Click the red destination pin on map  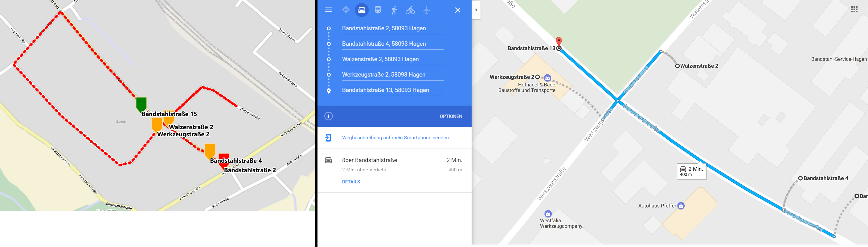pos(559,42)
